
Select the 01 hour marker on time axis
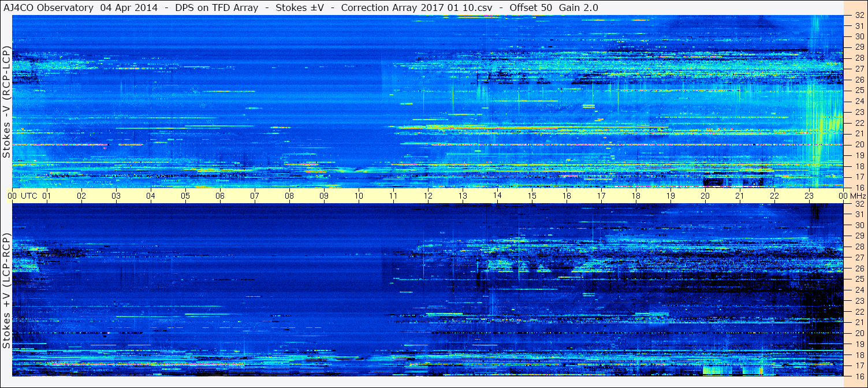tap(47, 196)
